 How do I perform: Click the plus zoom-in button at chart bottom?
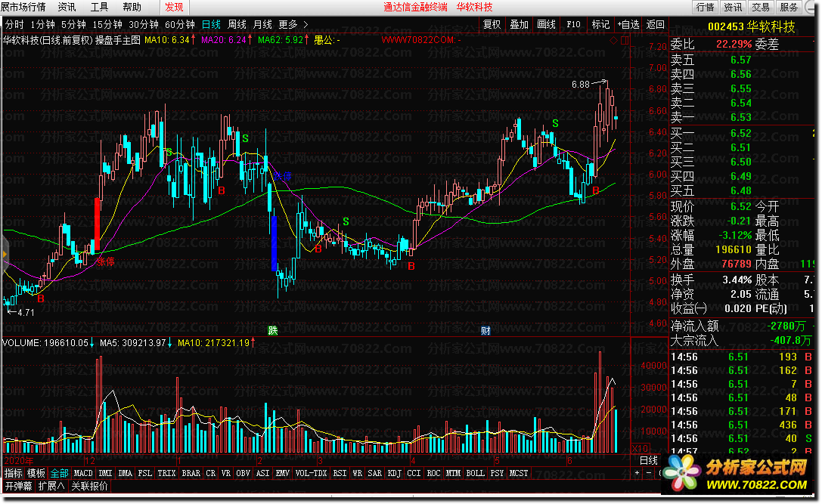click(637, 473)
